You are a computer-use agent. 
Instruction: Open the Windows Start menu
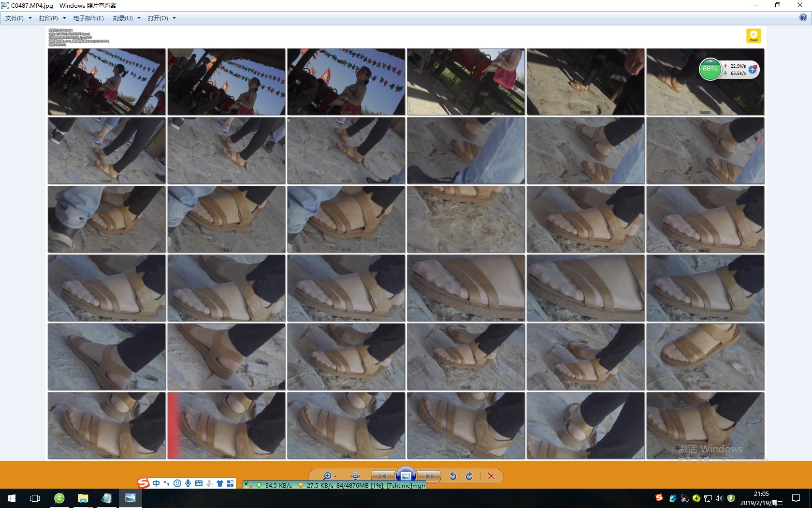tap(12, 498)
